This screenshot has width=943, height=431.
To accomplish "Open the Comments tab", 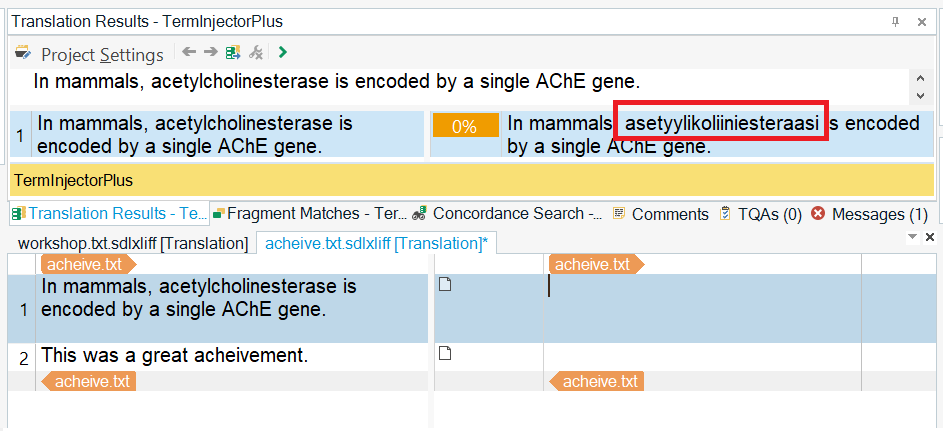I will tap(660, 213).
